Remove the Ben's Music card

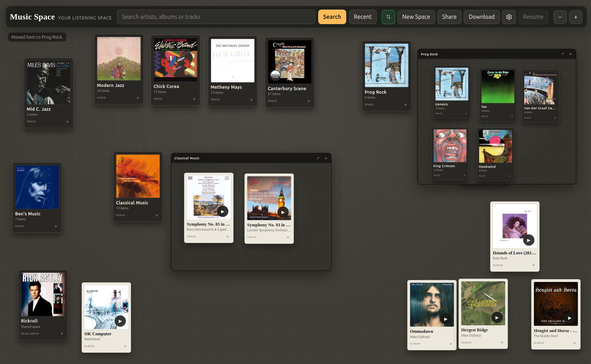tap(56, 226)
